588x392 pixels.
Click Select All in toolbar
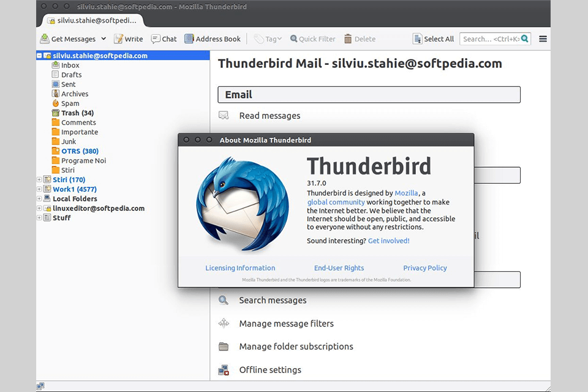tap(433, 39)
